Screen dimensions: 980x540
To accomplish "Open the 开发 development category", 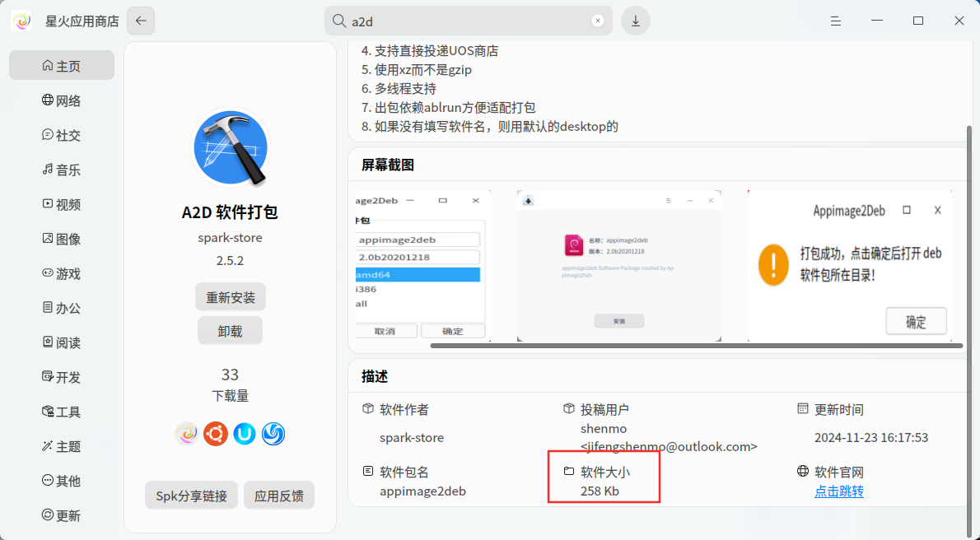I will (x=61, y=377).
